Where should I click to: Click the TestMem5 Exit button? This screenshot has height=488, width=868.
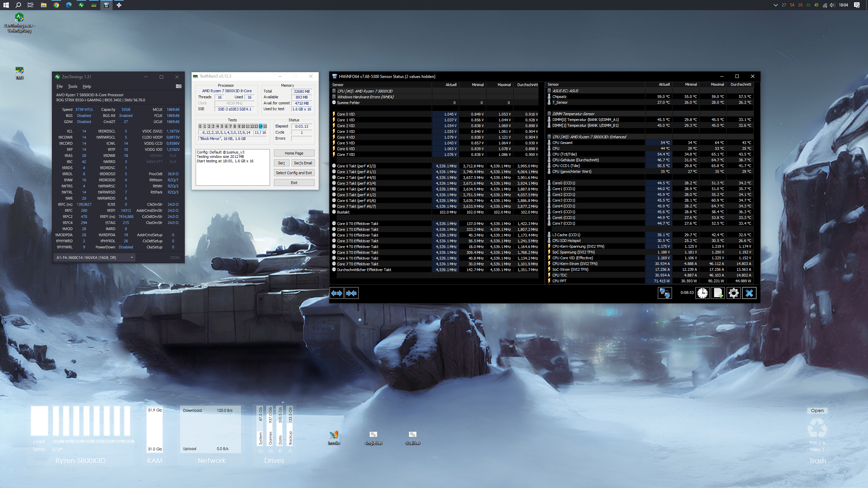coord(294,183)
